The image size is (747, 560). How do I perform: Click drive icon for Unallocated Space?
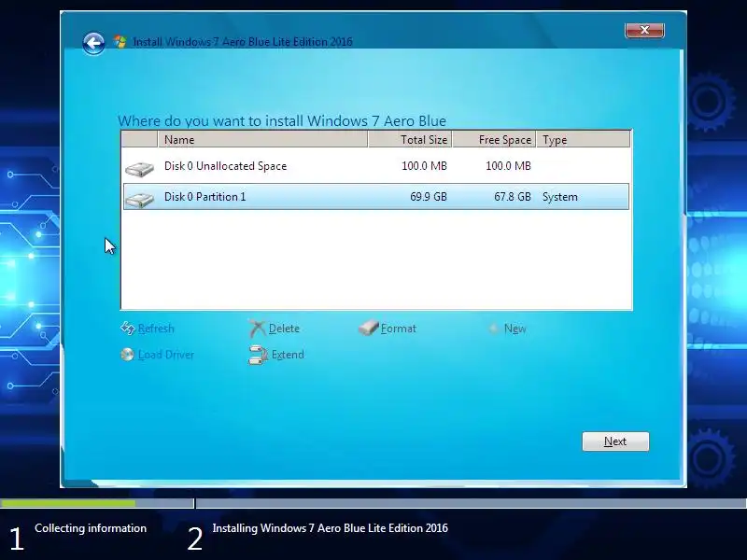coord(139,169)
